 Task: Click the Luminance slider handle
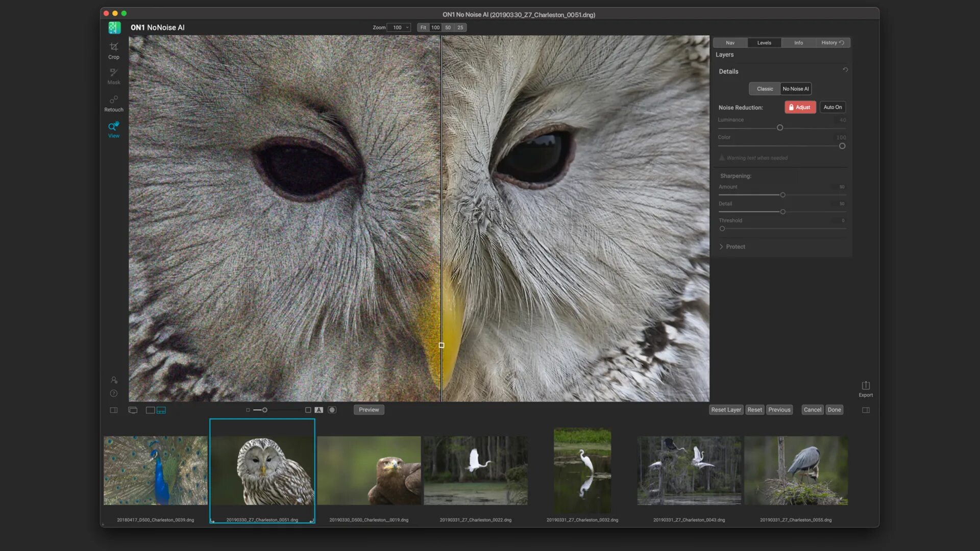(x=779, y=128)
